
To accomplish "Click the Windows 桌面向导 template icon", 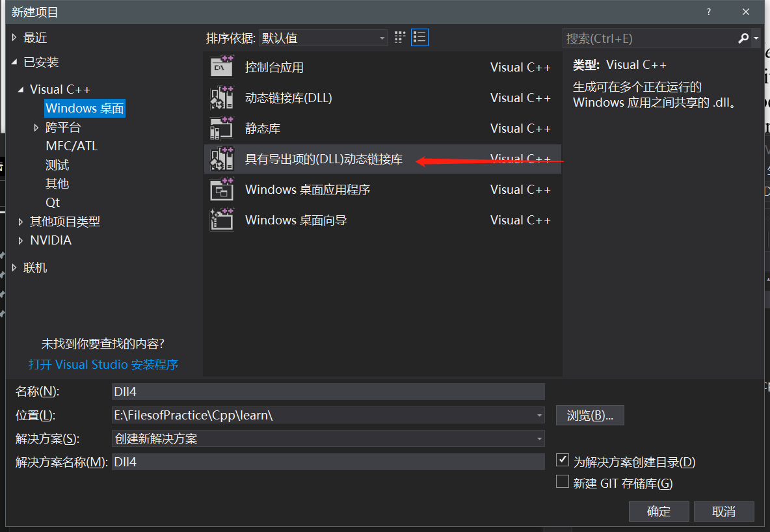I will click(x=222, y=220).
